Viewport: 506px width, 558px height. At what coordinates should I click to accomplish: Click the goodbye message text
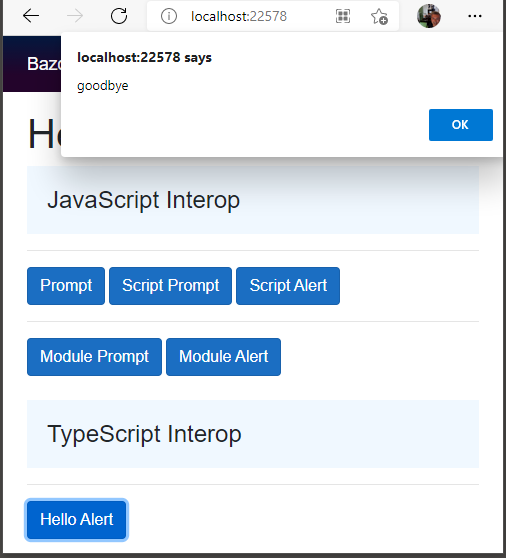[102, 86]
